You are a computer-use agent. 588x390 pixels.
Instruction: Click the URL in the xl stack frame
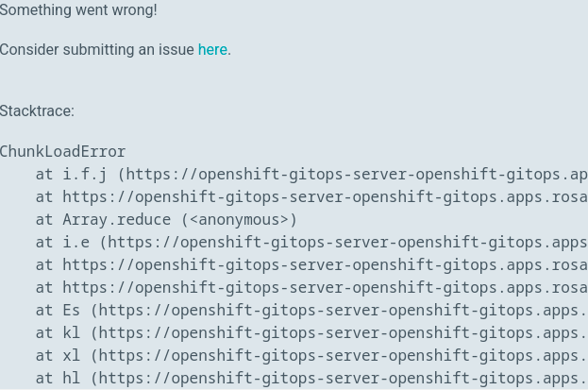click(x=343, y=355)
